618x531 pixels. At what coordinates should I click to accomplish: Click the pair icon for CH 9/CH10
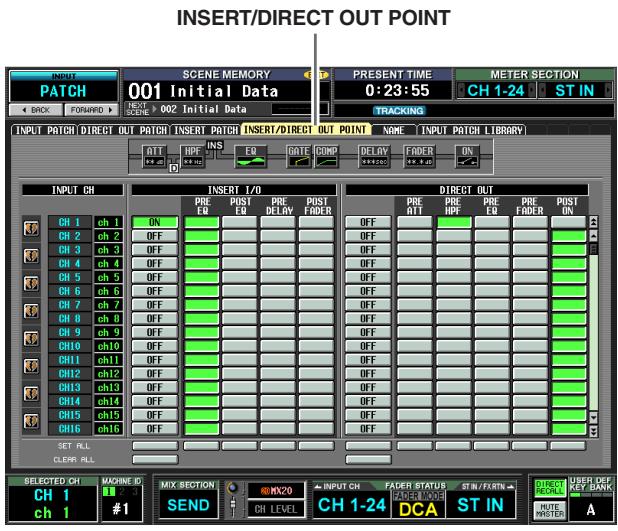(32, 339)
